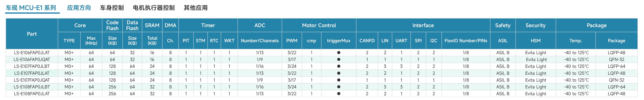This screenshot has height=100, width=644.
Task: Click the triggerMux dot for LS-E106FAP0JLAT
Action: coord(339,52)
